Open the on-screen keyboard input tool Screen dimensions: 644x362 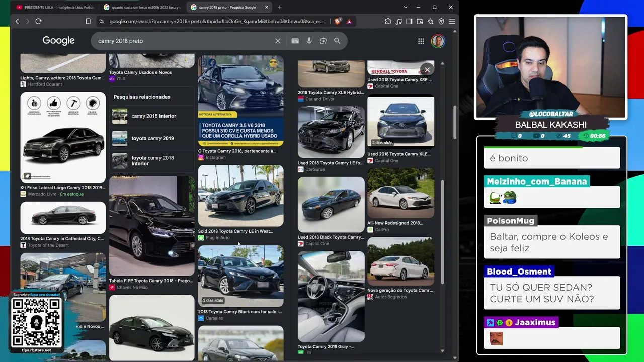point(295,41)
